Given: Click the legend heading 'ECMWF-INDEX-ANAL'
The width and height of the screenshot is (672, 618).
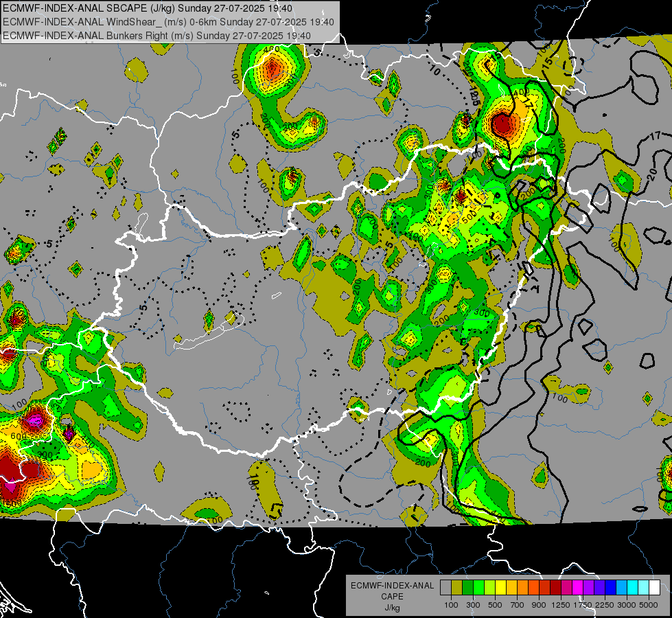Looking at the screenshot, I should [392, 586].
